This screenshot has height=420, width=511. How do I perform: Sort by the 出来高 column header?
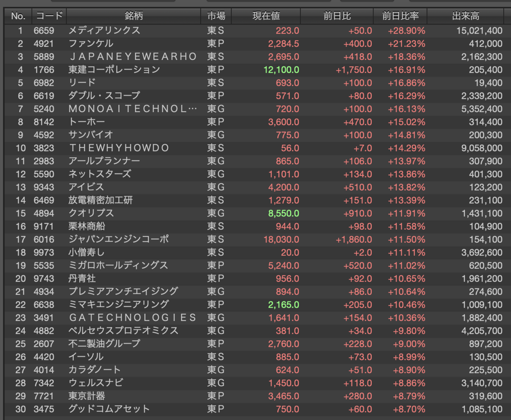point(465,16)
